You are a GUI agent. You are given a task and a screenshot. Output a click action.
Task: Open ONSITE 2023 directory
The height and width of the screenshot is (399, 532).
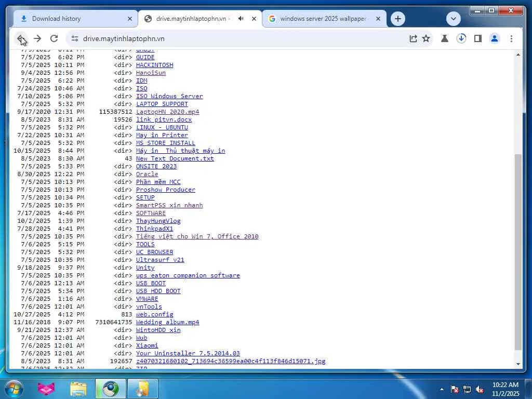coord(156,167)
